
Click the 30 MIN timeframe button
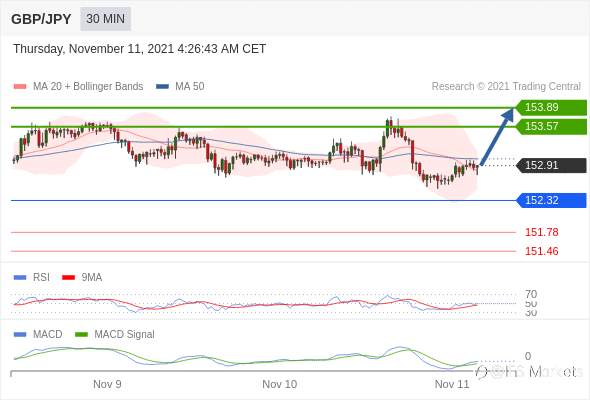point(105,18)
